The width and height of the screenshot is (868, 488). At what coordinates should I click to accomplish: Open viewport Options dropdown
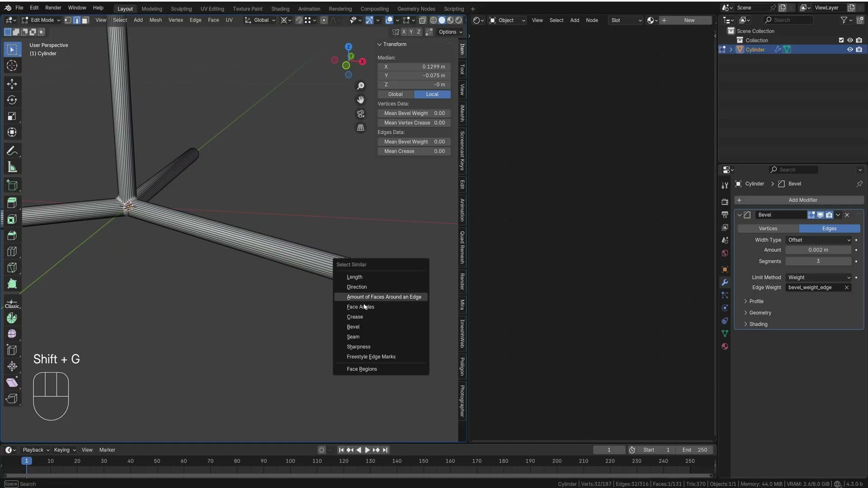(451, 32)
